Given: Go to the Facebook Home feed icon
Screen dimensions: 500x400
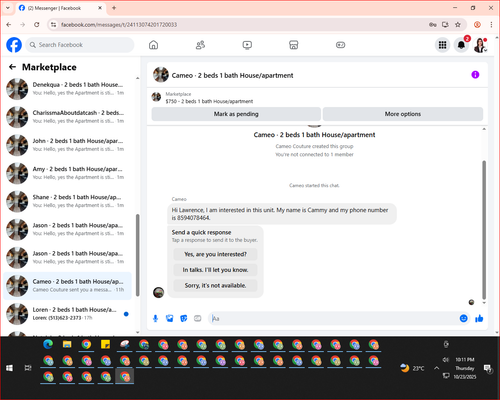Looking at the screenshot, I should click(x=153, y=45).
